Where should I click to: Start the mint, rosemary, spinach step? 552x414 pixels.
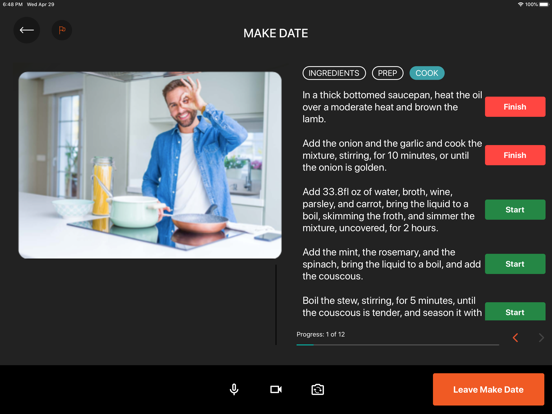click(515, 264)
